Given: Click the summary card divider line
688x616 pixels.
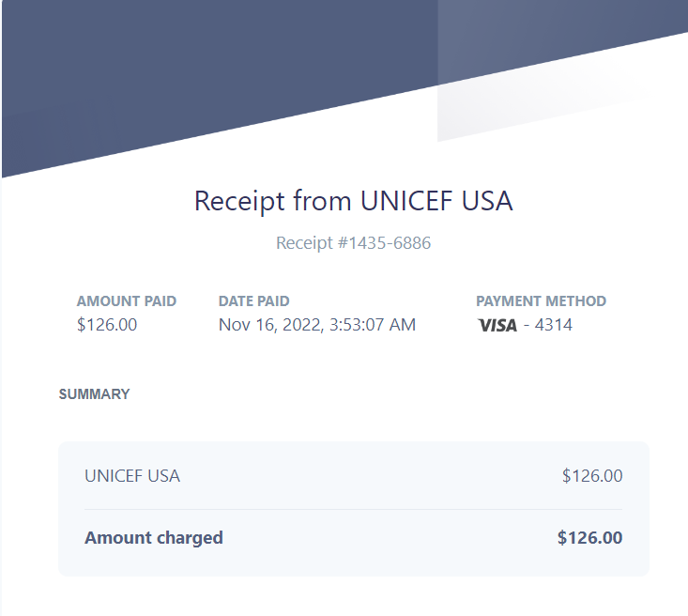Looking at the screenshot, I should (353, 509).
